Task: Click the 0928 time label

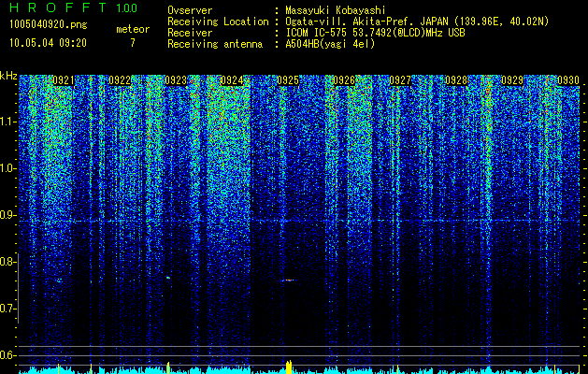Action: pyautogui.click(x=456, y=80)
